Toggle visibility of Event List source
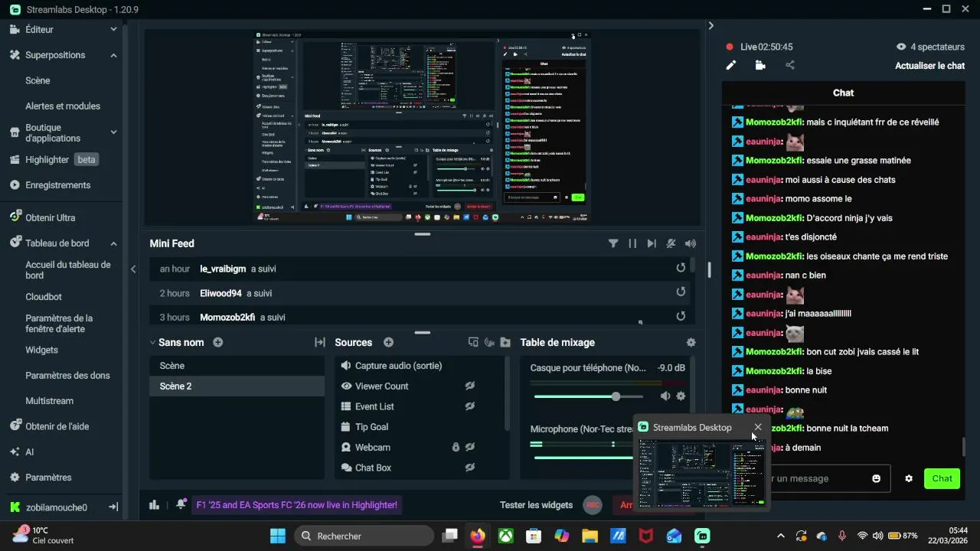 tap(470, 406)
